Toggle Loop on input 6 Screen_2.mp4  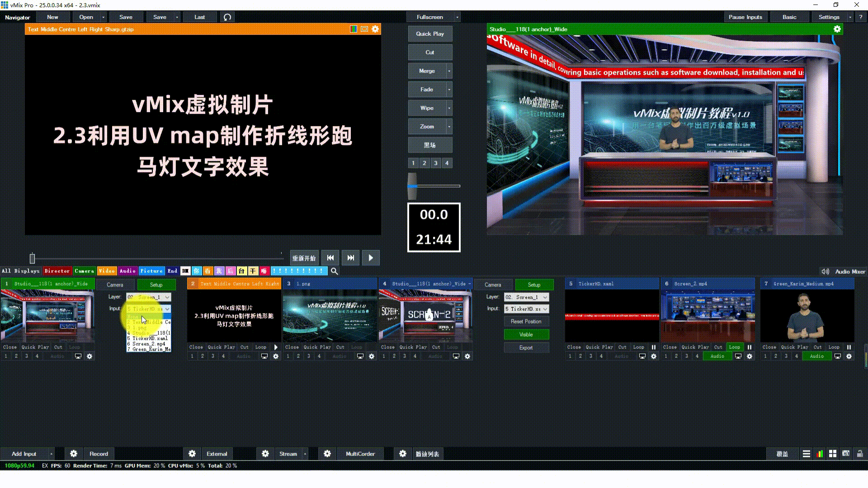(x=735, y=347)
